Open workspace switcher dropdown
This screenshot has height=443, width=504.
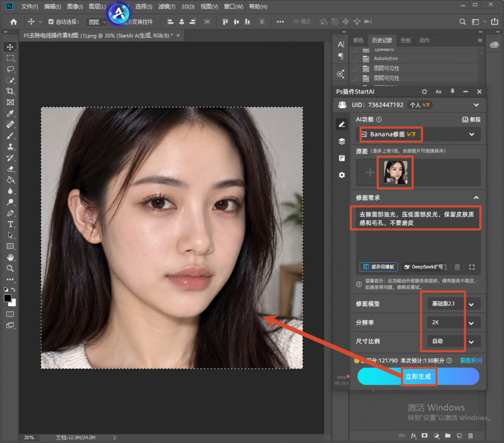(478, 22)
